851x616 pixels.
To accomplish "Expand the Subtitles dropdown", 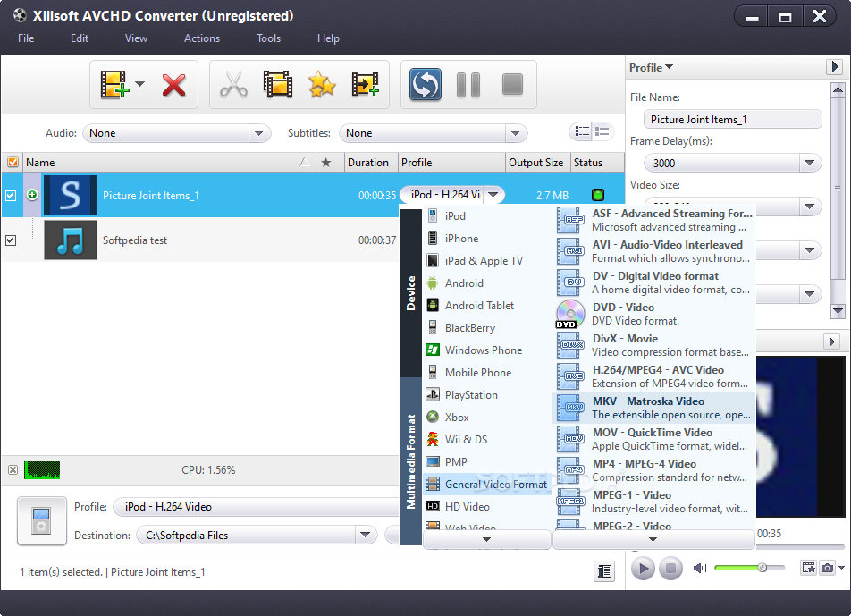I will click(x=515, y=133).
